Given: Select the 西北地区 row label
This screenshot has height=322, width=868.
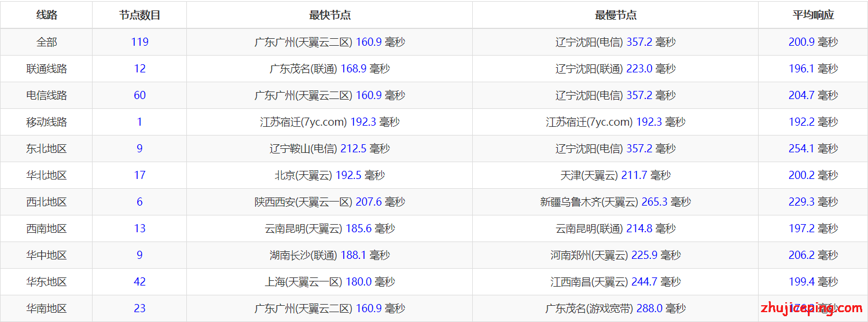Looking at the screenshot, I should (46, 202).
